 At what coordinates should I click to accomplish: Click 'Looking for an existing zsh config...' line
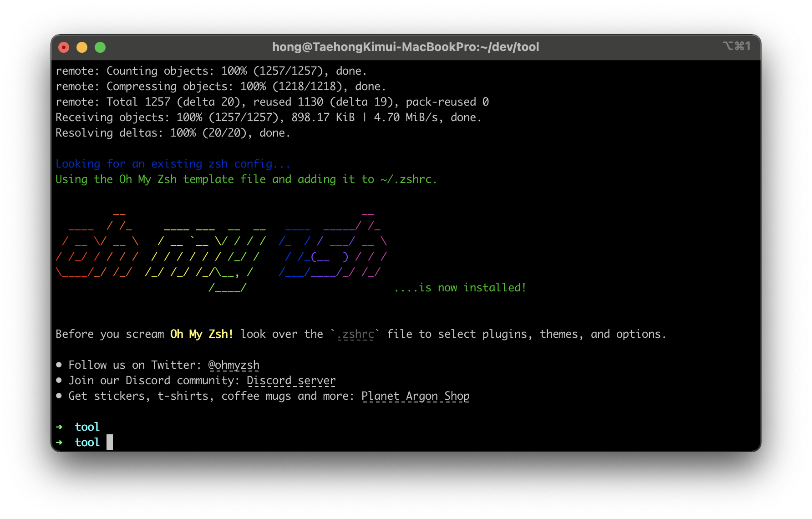pos(173,164)
